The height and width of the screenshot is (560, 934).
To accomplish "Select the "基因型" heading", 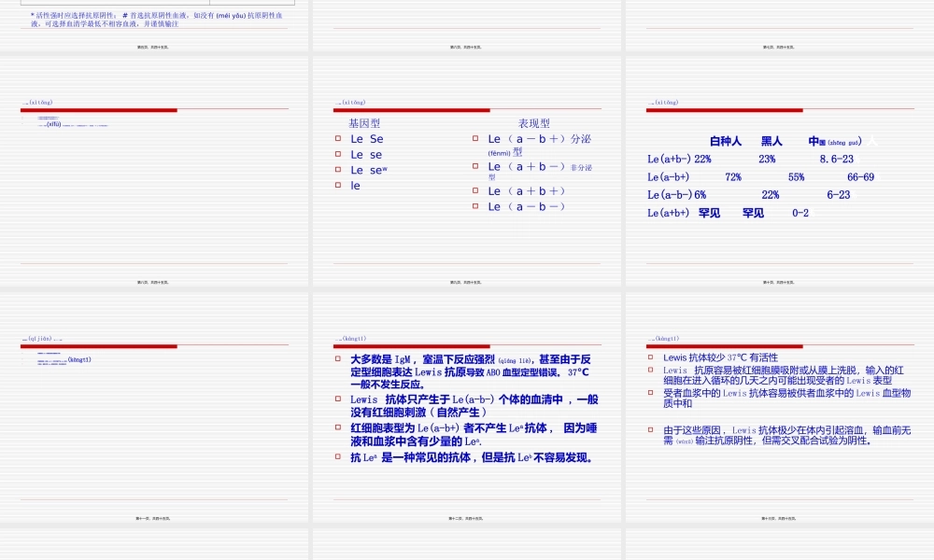I will tap(365, 122).
